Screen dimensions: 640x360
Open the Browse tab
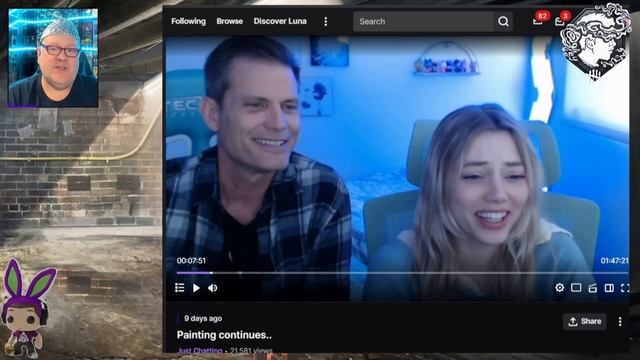click(x=229, y=21)
